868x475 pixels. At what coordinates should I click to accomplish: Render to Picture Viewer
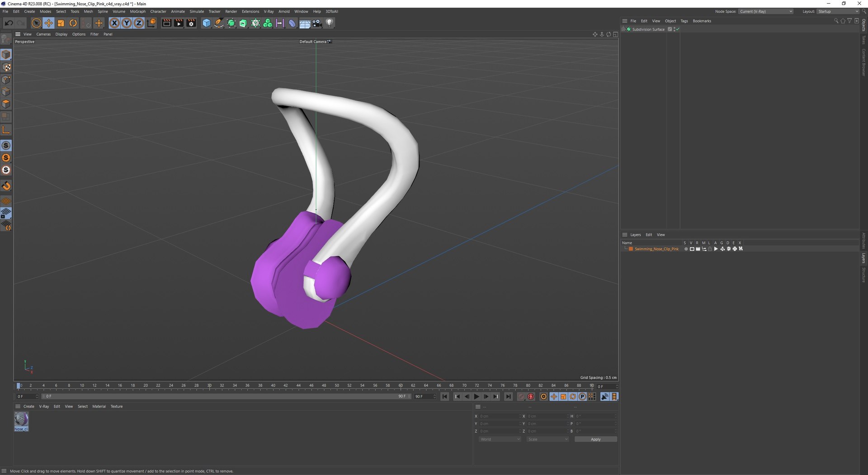pyautogui.click(x=179, y=23)
